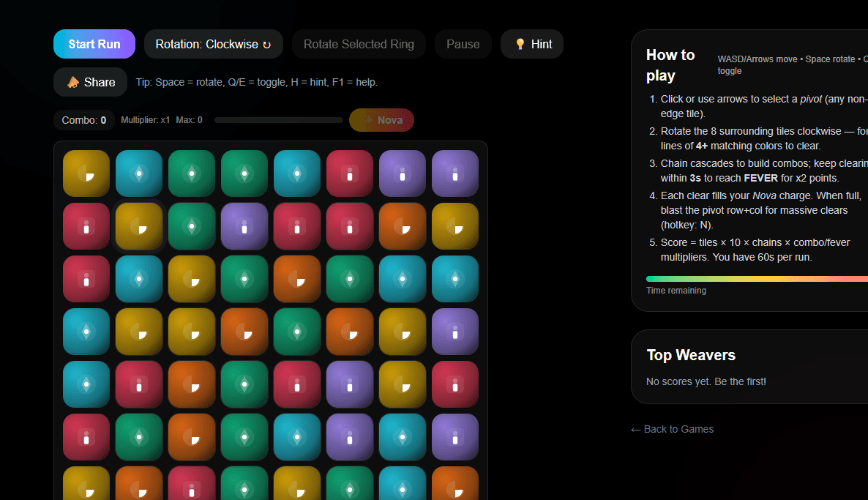The height and width of the screenshot is (500, 868).
Task: Choose the only orange tile in the second row
Action: 403,226
